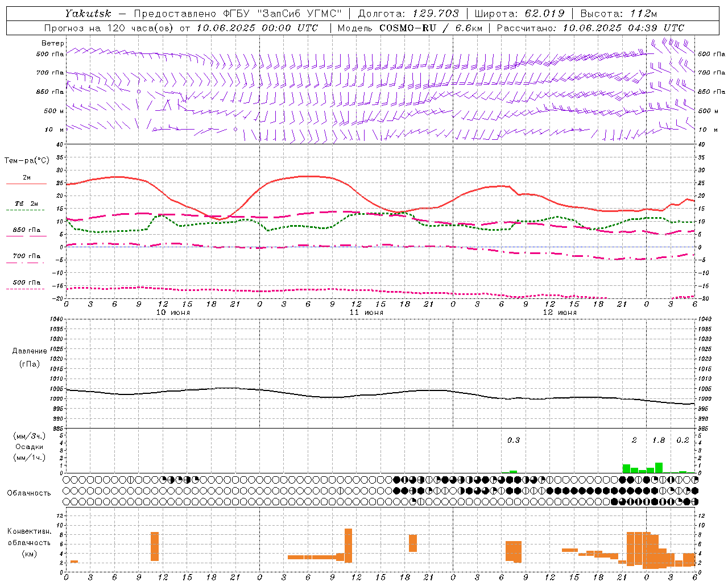728x582 pixels.
Task: Click the '(мм/3ч.)' precipitation unit label
Action: (29, 436)
